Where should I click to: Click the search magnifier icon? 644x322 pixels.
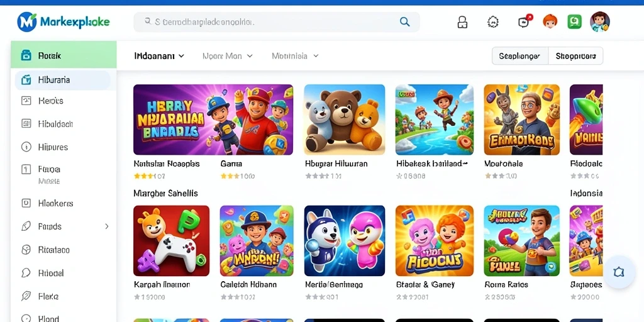click(x=404, y=22)
